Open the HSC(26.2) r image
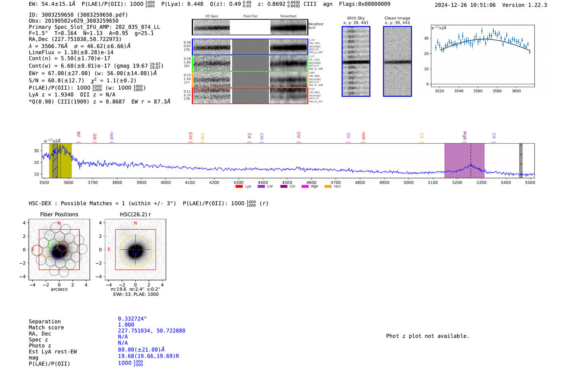Viewport: 576px width, 392px height. (135, 250)
